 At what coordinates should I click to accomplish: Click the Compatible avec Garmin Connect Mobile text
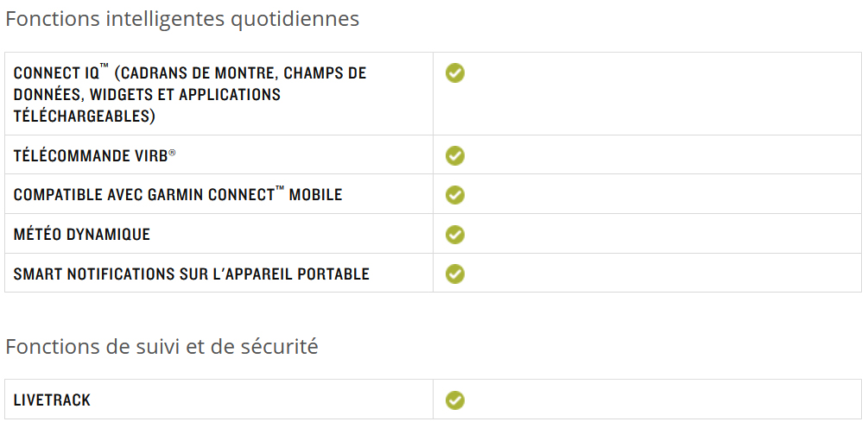178,195
